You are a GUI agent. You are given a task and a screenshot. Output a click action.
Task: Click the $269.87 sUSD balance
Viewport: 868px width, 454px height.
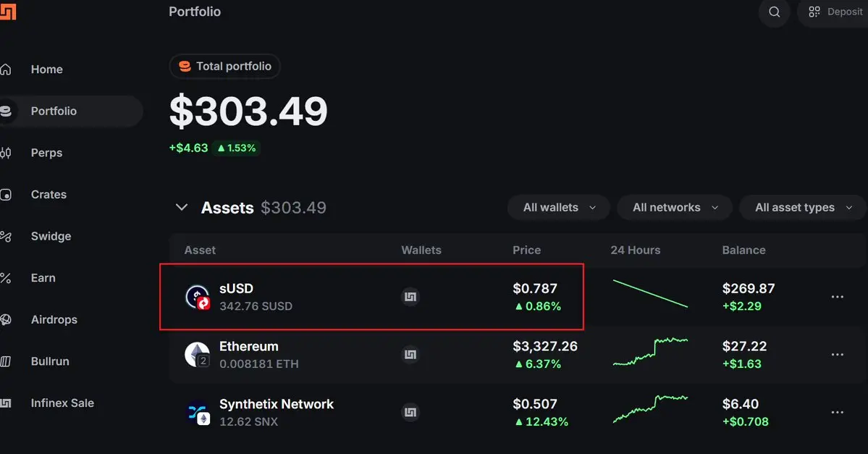[749, 288]
